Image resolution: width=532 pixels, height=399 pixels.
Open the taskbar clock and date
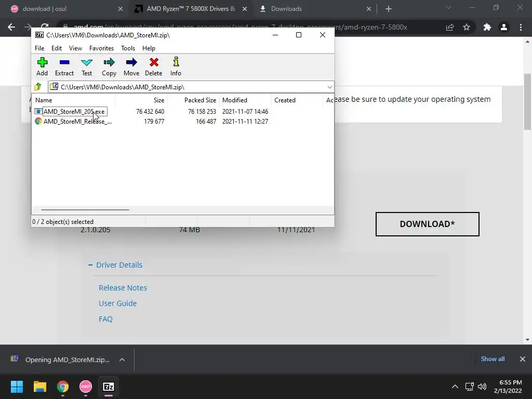508,387
